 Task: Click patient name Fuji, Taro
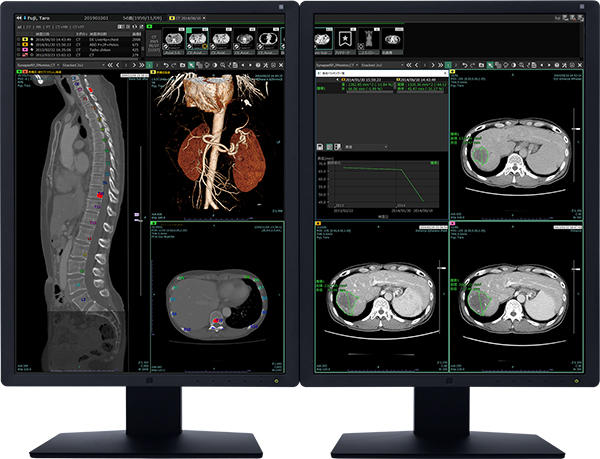click(39, 18)
